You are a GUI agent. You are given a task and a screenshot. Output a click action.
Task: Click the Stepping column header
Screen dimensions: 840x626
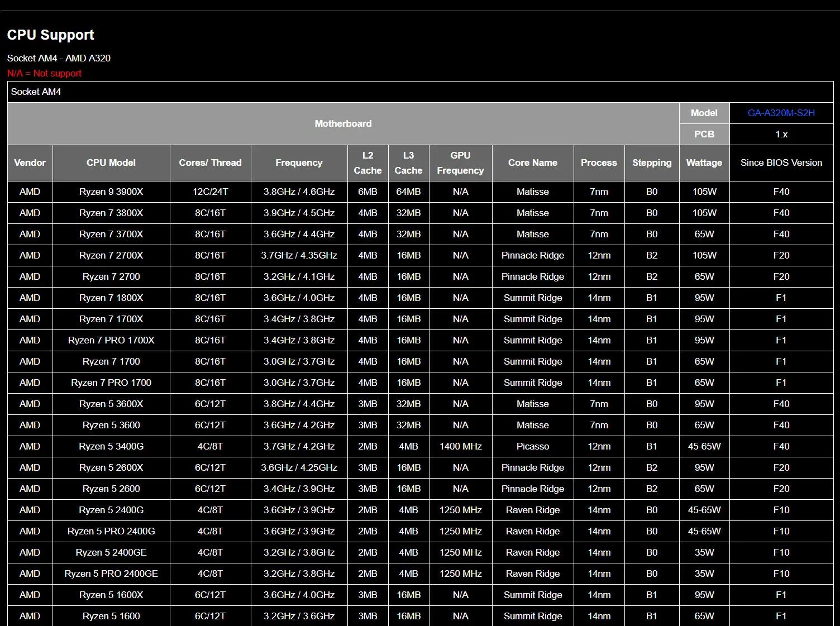[652, 163]
